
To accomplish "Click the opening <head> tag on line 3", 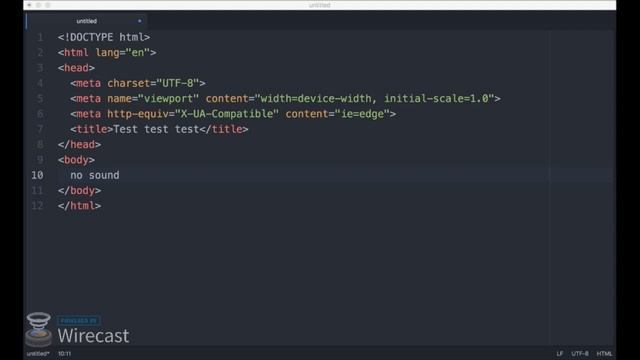I will (76, 68).
